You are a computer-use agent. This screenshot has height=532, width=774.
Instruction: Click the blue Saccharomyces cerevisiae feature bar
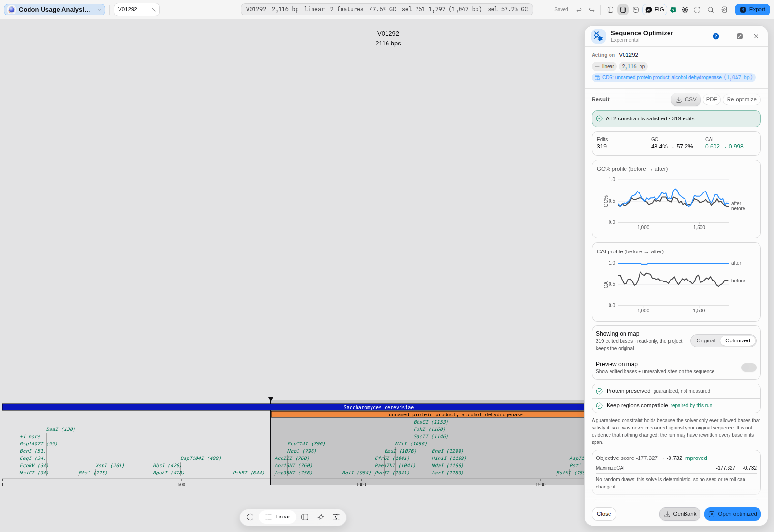(293, 407)
